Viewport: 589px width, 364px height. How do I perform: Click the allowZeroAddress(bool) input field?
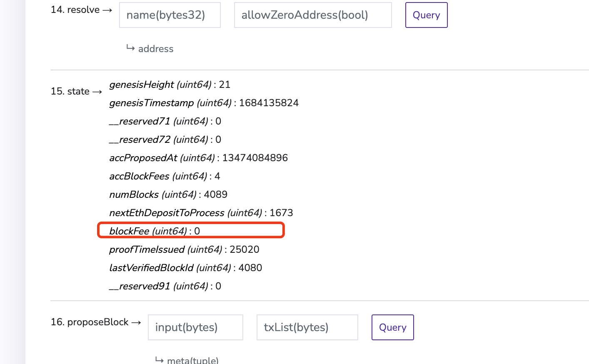click(x=313, y=15)
